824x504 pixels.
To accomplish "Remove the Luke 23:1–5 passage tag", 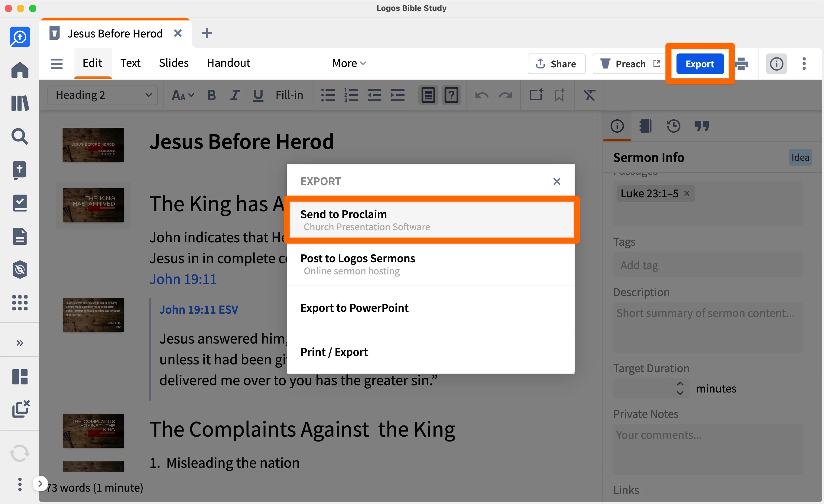I will pos(687,193).
